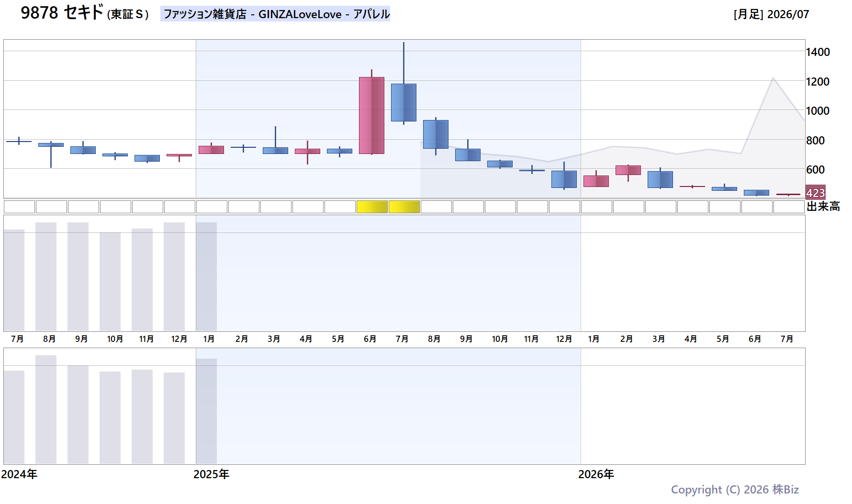Select the large red June 2025 candlestick
The width and height of the screenshot is (852, 504).
click(x=371, y=115)
